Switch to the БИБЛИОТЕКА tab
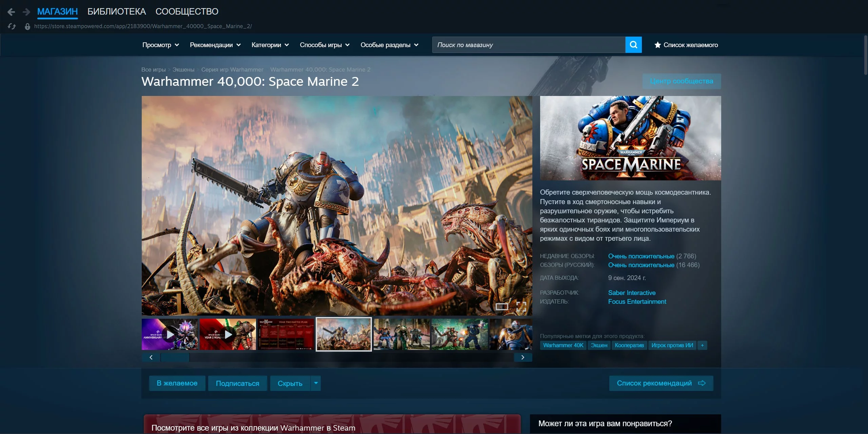The image size is (868, 434). coord(116,12)
